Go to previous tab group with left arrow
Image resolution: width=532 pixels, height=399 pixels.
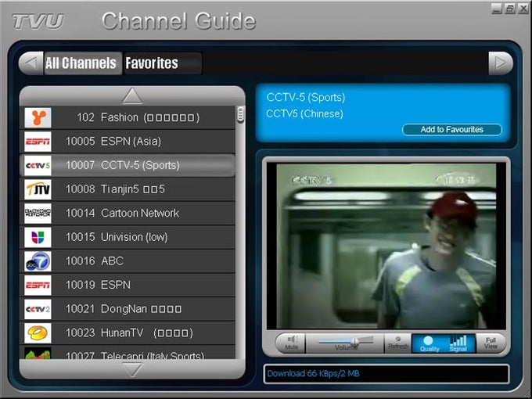[31, 63]
